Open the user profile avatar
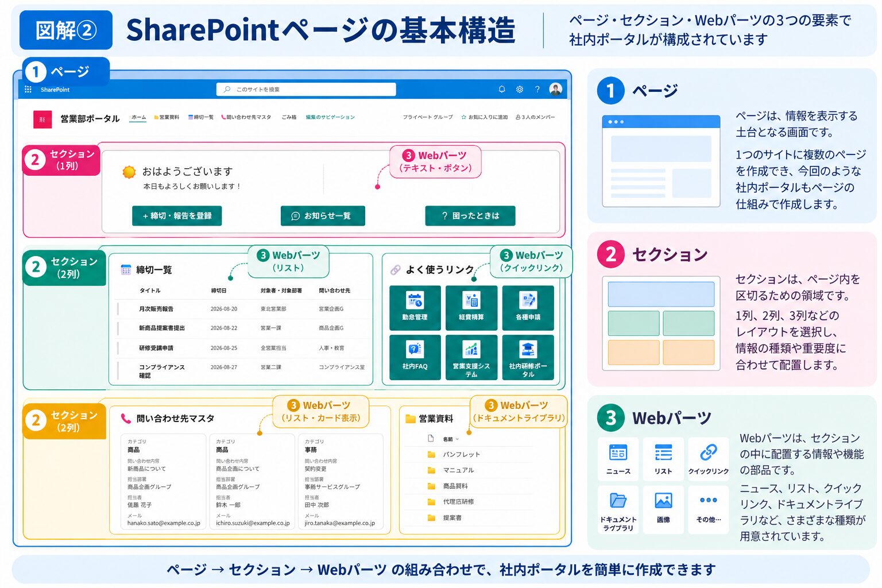Viewport: 882px width, 588px height. tap(555, 89)
